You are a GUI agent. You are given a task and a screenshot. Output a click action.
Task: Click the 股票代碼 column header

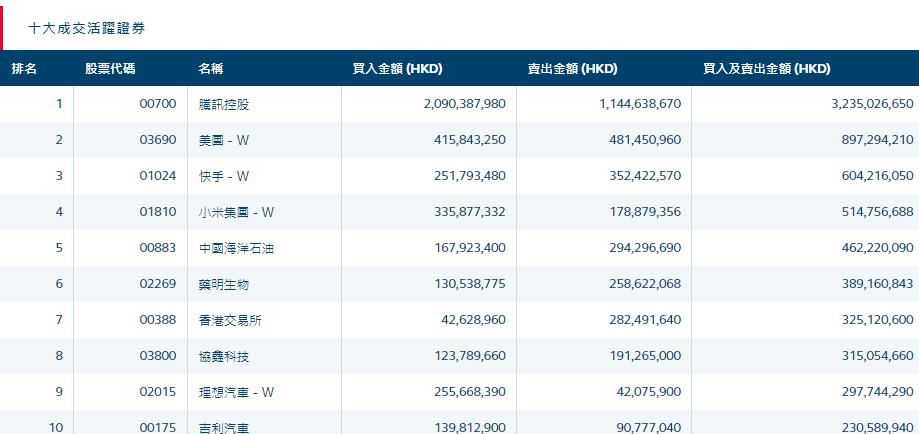pyautogui.click(x=110, y=69)
